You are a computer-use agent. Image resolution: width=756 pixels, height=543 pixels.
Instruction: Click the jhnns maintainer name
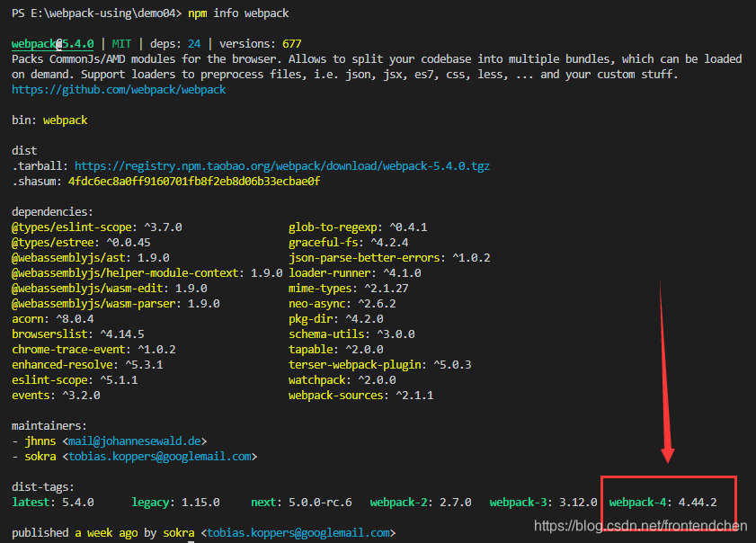pos(40,441)
